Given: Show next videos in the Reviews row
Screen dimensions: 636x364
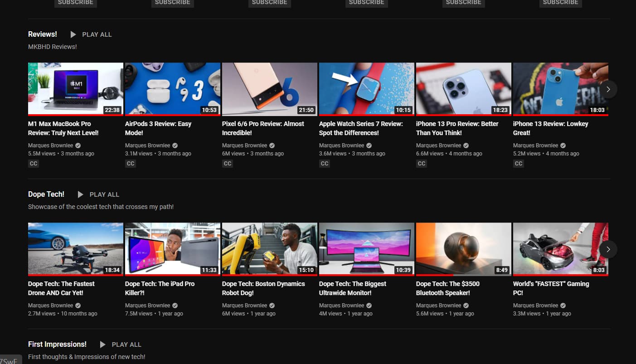Looking at the screenshot, I should point(608,89).
